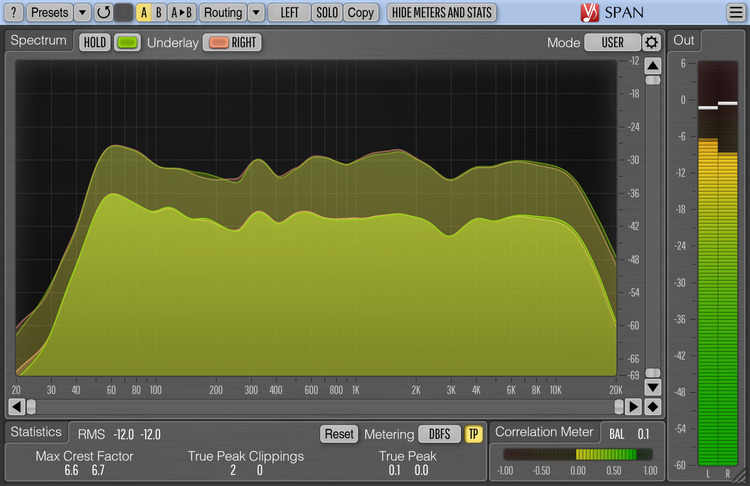This screenshot has width=750, height=486.
Task: Click the undo arrow icon
Action: 103,13
